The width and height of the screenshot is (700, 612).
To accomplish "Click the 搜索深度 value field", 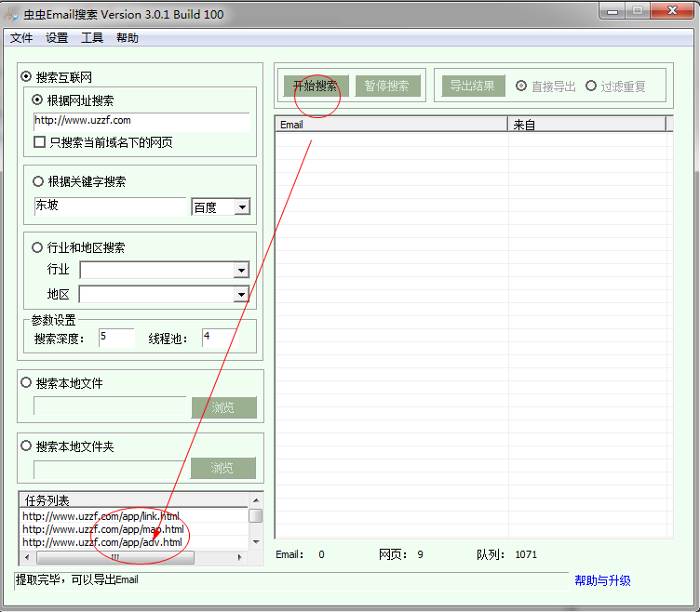I will [116, 338].
